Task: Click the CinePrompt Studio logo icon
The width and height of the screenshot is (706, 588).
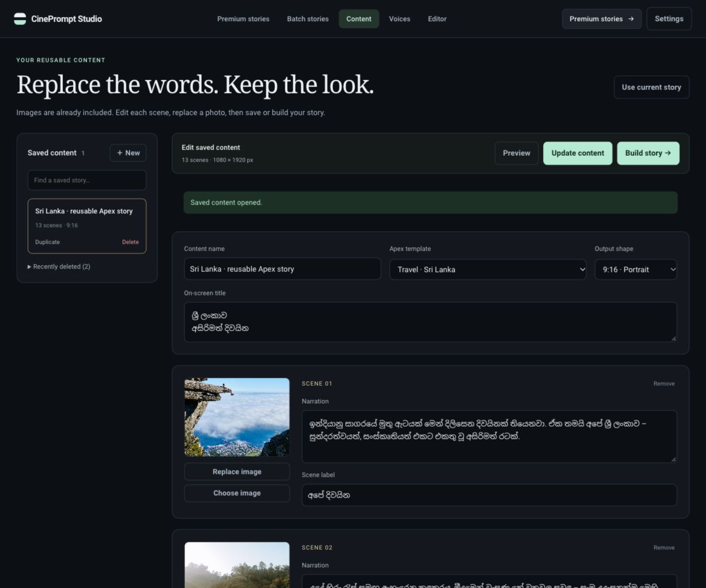Action: pyautogui.click(x=20, y=19)
